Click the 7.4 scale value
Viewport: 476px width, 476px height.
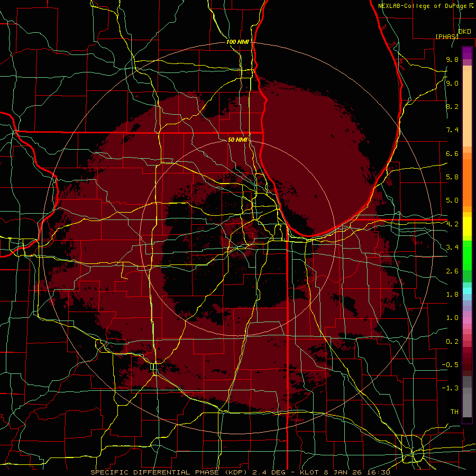(452, 130)
